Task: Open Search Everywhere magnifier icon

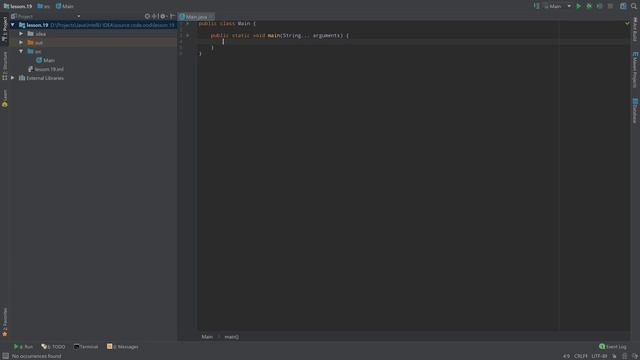Action: pos(634,6)
